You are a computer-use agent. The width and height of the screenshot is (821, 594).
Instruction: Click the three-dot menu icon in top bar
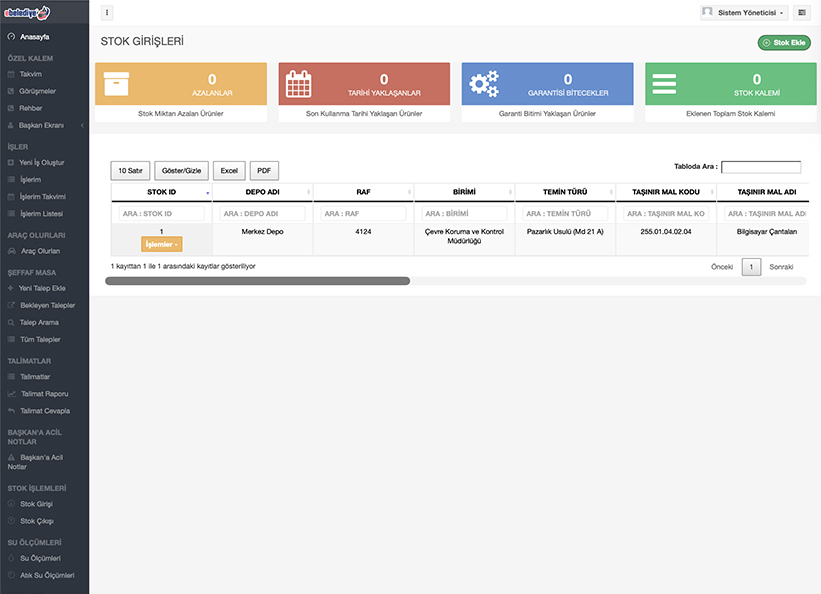tap(107, 13)
